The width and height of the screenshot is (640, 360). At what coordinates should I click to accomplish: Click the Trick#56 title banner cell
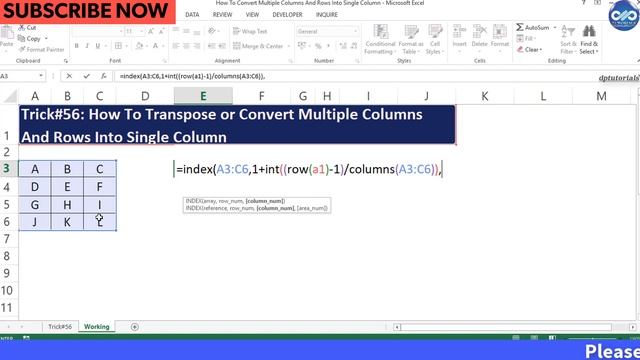[237, 125]
